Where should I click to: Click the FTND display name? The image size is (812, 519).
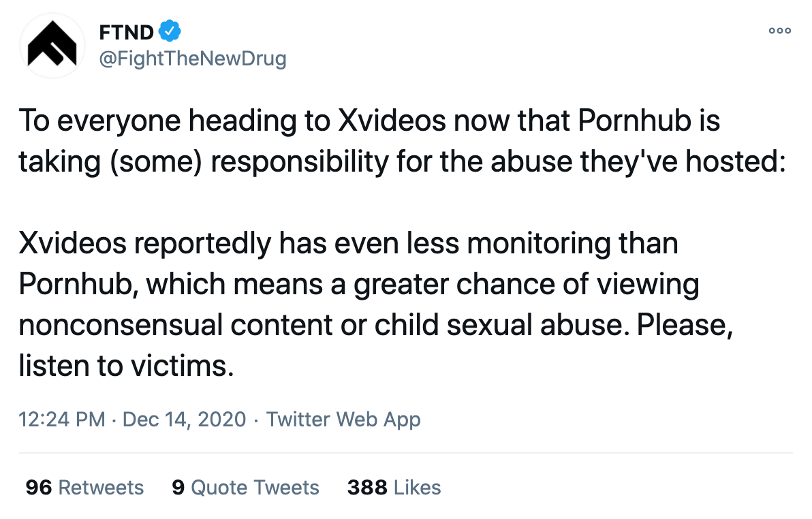click(126, 32)
